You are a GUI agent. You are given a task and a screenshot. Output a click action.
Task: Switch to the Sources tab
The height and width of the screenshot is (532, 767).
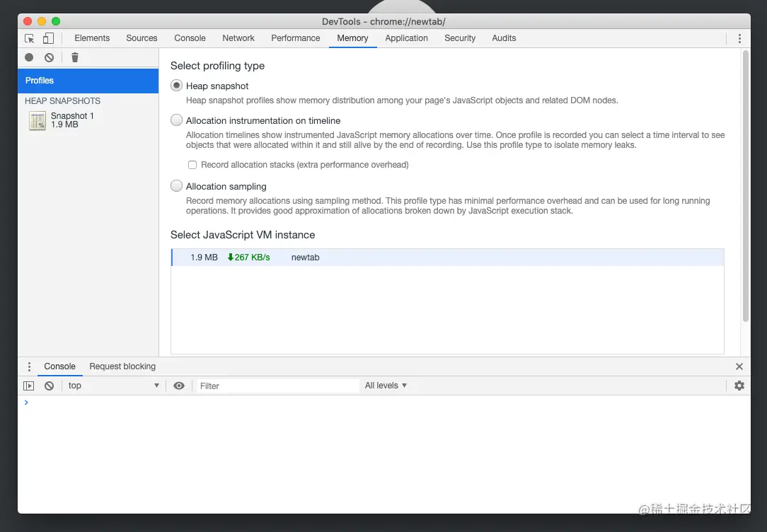tap(142, 38)
